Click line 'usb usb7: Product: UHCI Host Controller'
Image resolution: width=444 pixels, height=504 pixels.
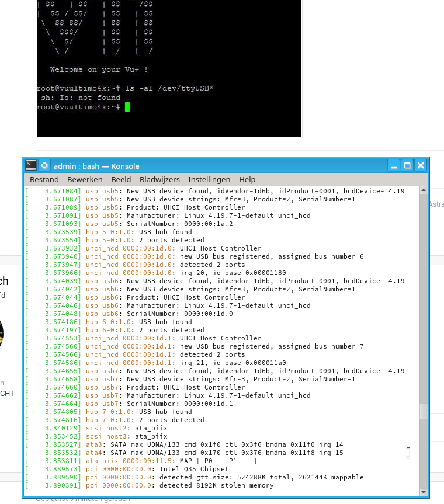coord(165,387)
